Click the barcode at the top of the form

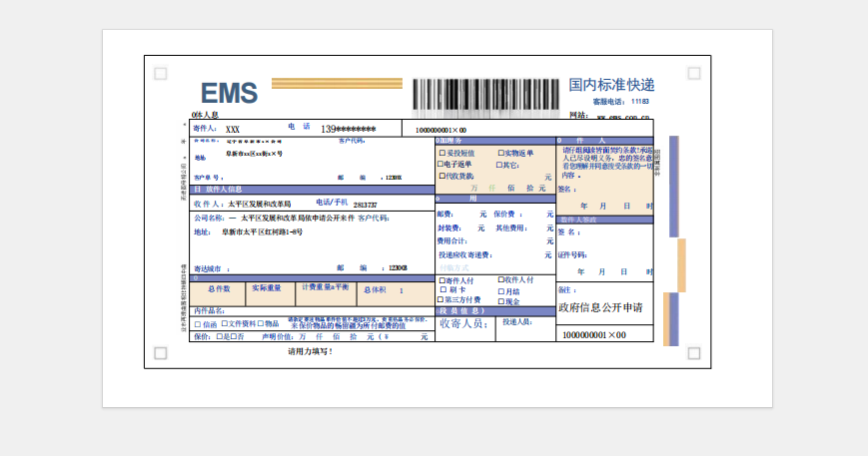point(486,96)
